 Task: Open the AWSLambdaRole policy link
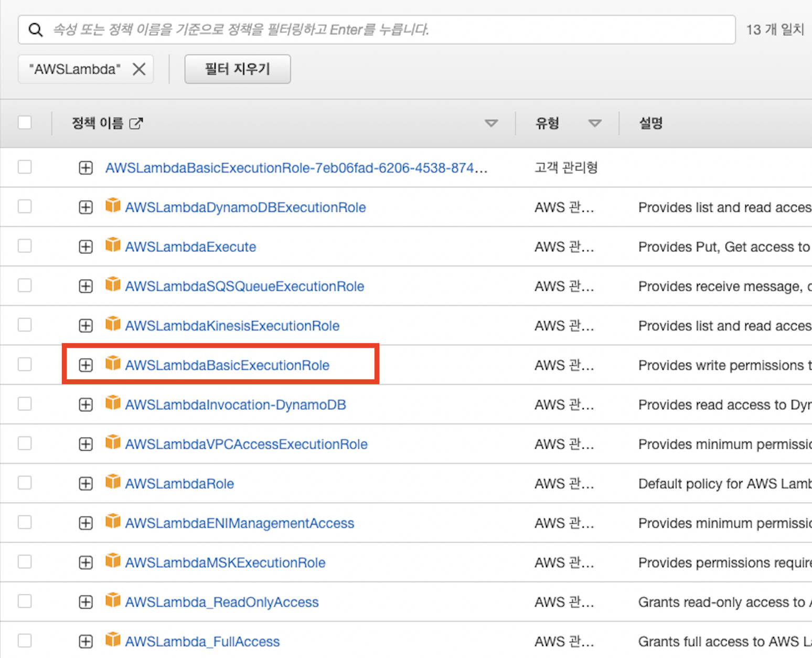[179, 484]
